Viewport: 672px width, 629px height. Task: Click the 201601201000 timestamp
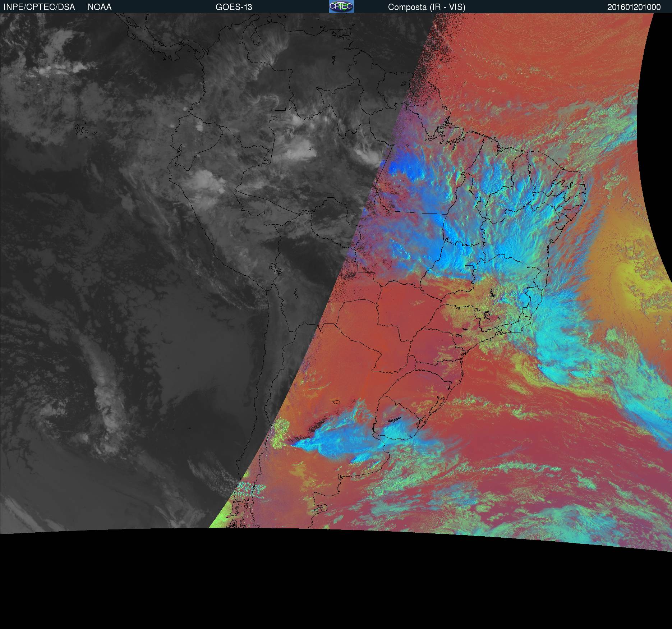tap(634, 7)
